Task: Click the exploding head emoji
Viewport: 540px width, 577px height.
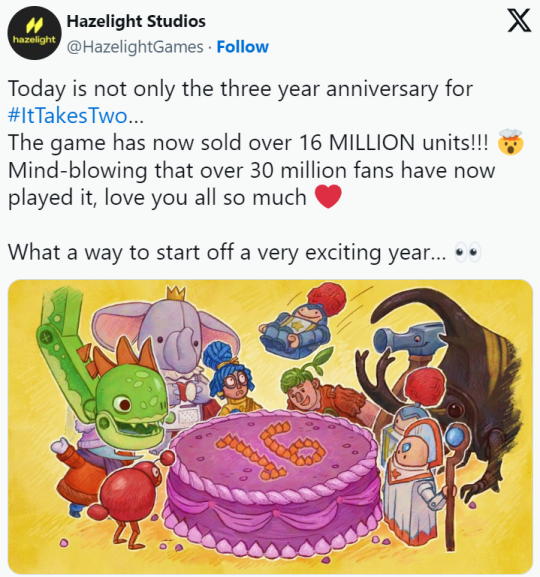Action: click(510, 142)
